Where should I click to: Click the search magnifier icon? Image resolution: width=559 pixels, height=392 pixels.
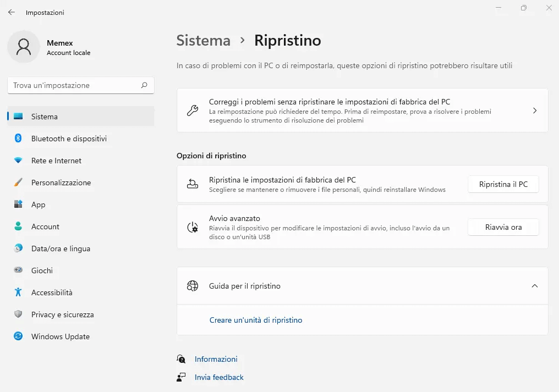click(144, 85)
